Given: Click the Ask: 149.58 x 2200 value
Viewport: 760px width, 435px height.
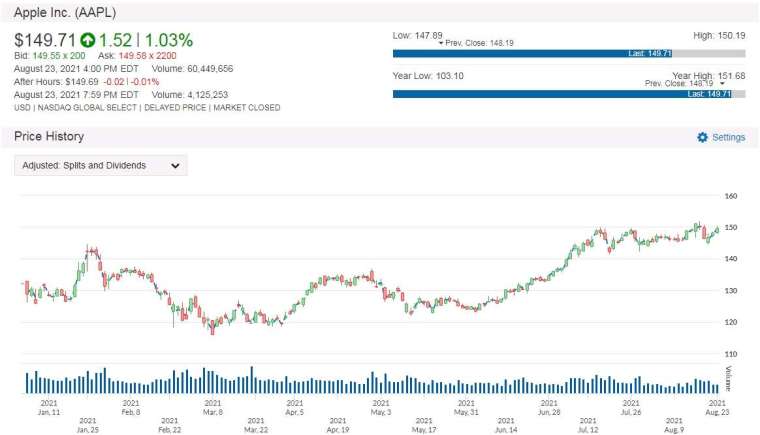Looking at the screenshot, I should 137,56.
